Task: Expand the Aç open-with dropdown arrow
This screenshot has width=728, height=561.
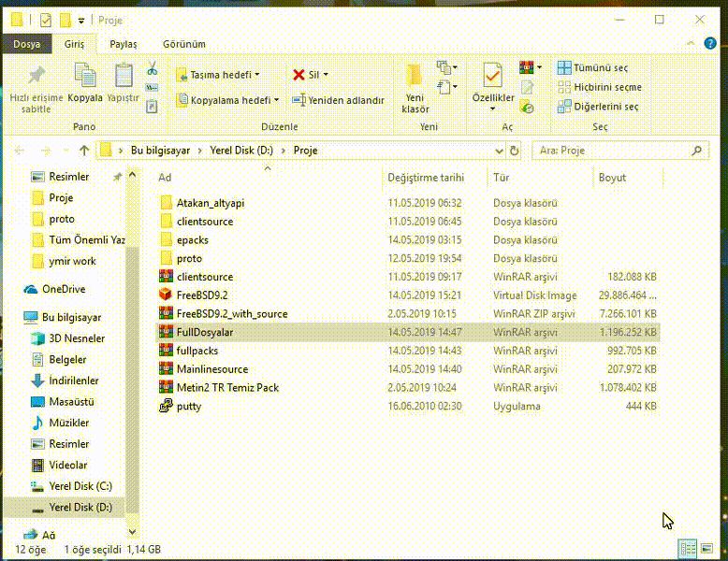Action: (539, 67)
